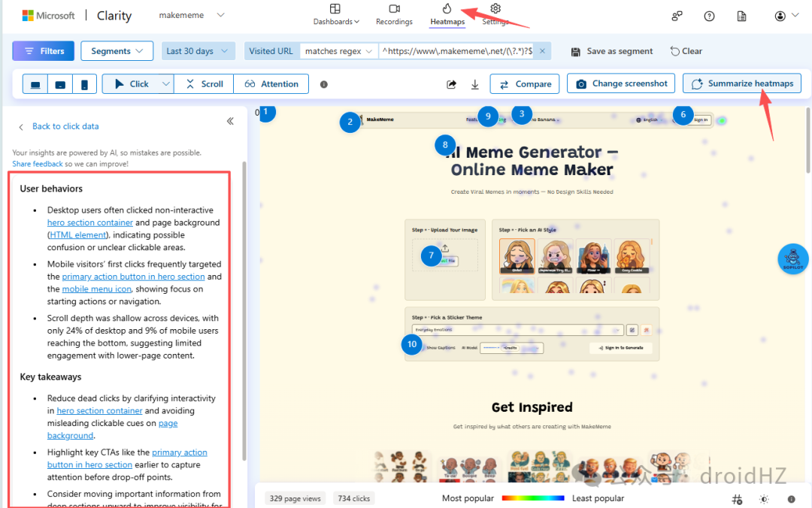Click the popularity color gradient legend

533,498
